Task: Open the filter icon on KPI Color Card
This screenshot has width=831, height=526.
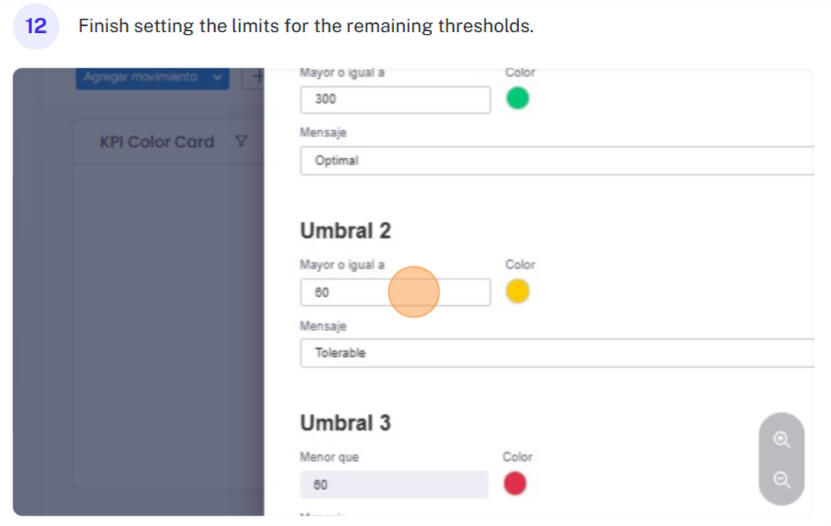Action: tap(240, 141)
